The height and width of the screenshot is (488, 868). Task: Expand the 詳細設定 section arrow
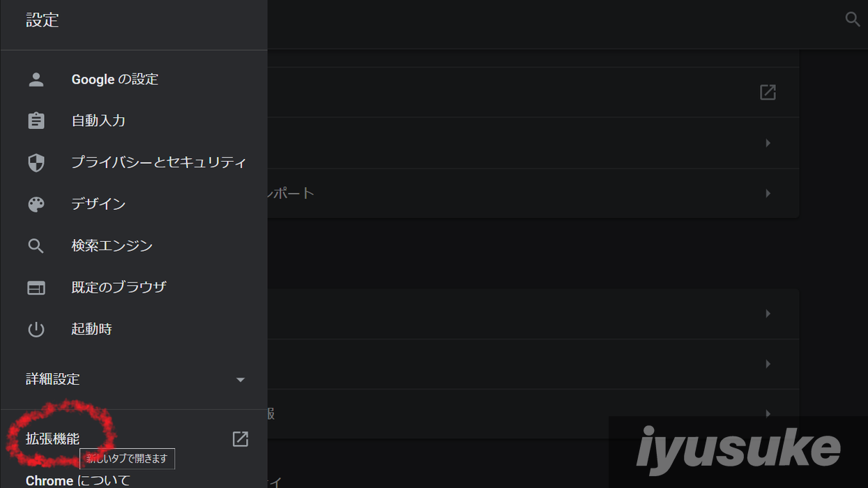(x=241, y=380)
